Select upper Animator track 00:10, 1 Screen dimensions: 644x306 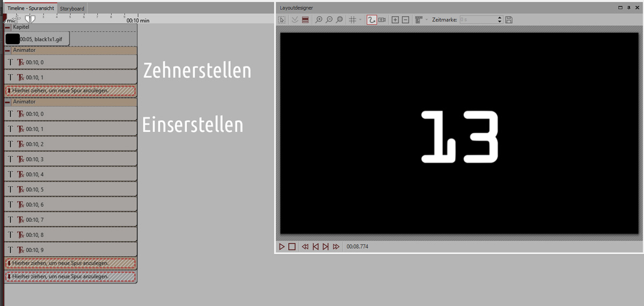point(70,77)
